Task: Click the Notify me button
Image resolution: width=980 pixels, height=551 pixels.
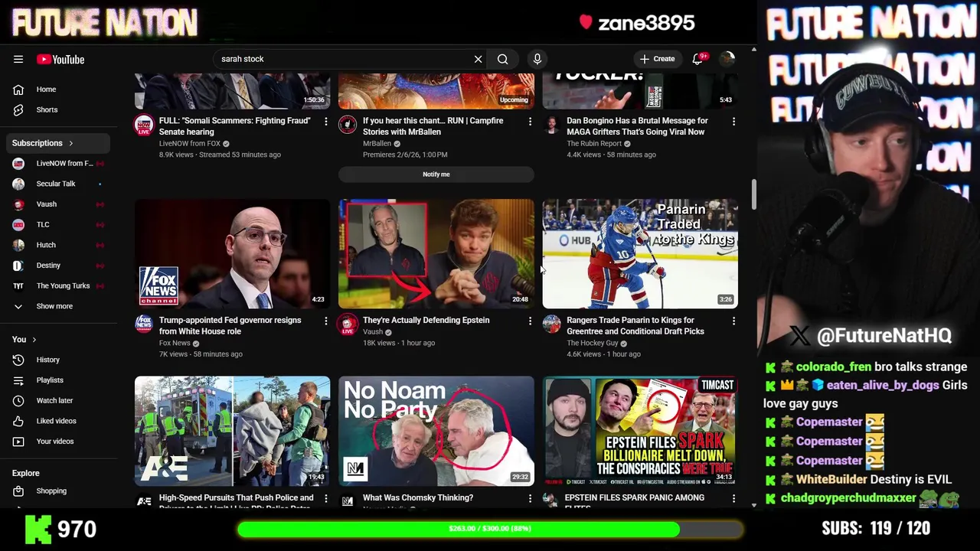Action: (436, 174)
